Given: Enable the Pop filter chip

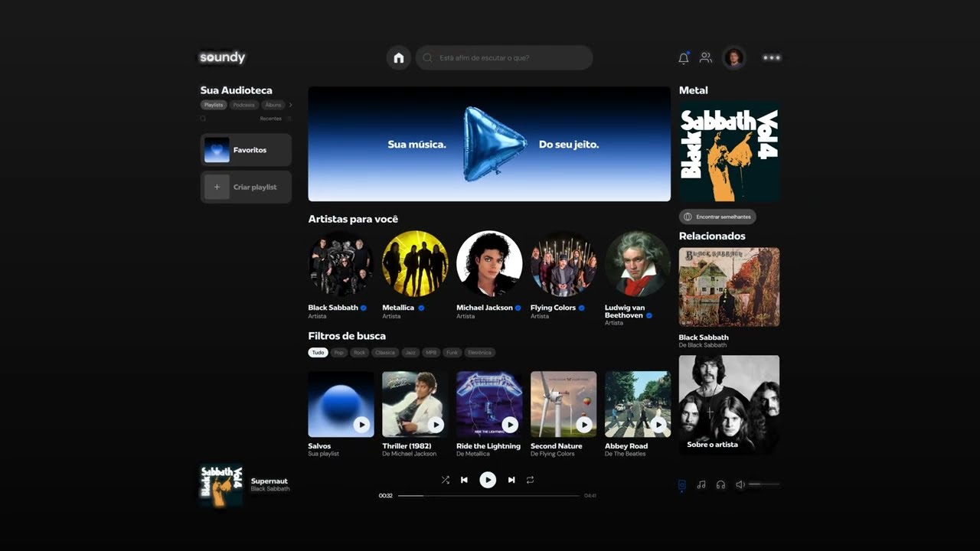Looking at the screenshot, I should pos(338,353).
